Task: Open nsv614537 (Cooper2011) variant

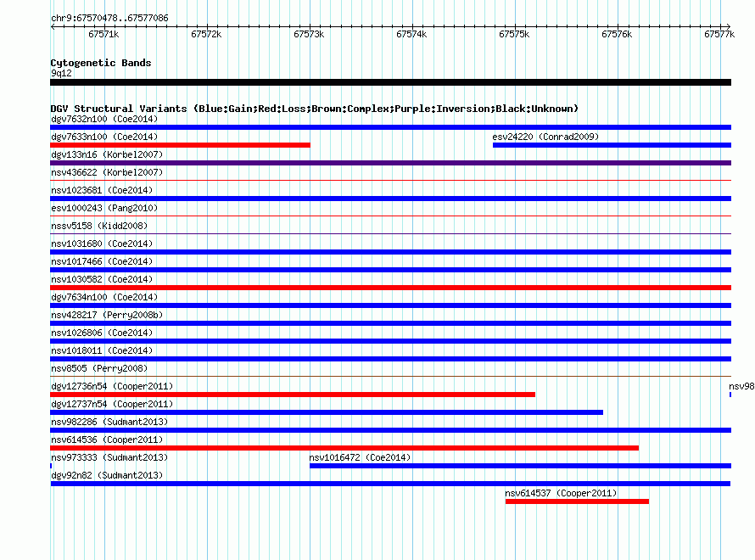Action: coord(561,493)
